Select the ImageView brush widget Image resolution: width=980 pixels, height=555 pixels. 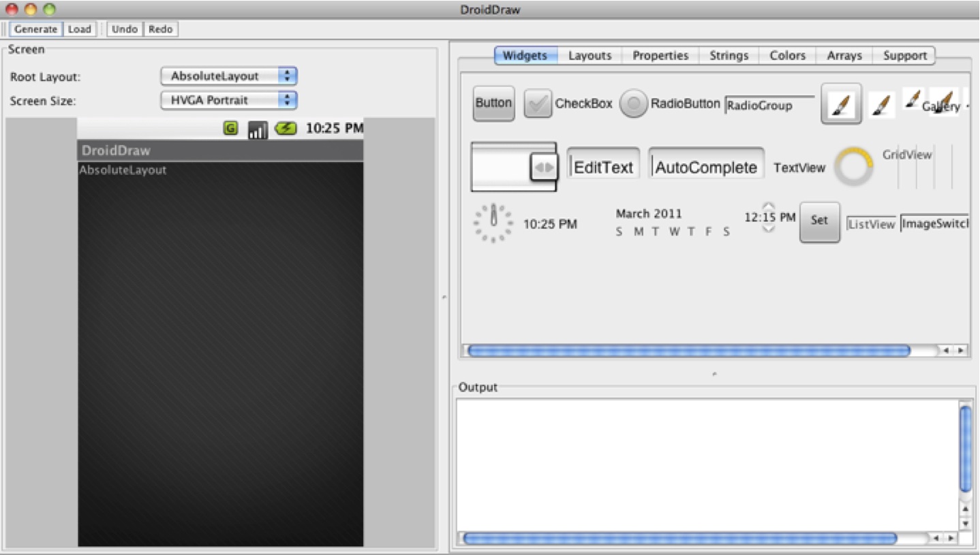click(x=881, y=105)
